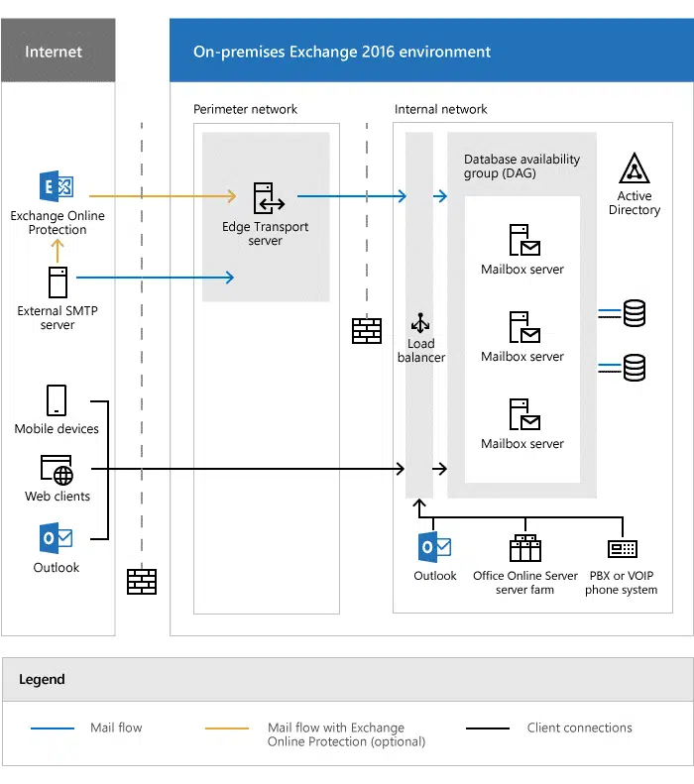Click the firewall icon below the Internet column
The height and width of the screenshot is (784, 694).
[x=142, y=581]
